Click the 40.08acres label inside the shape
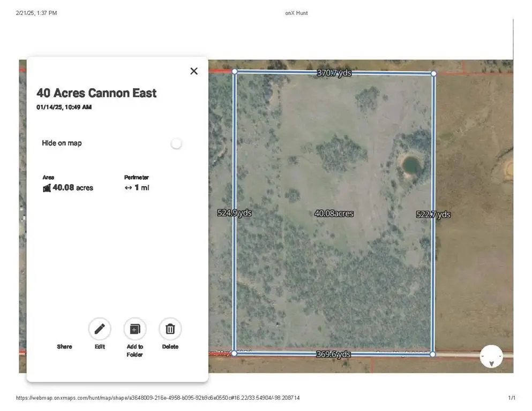The height and width of the screenshot is (411, 532). coord(334,214)
